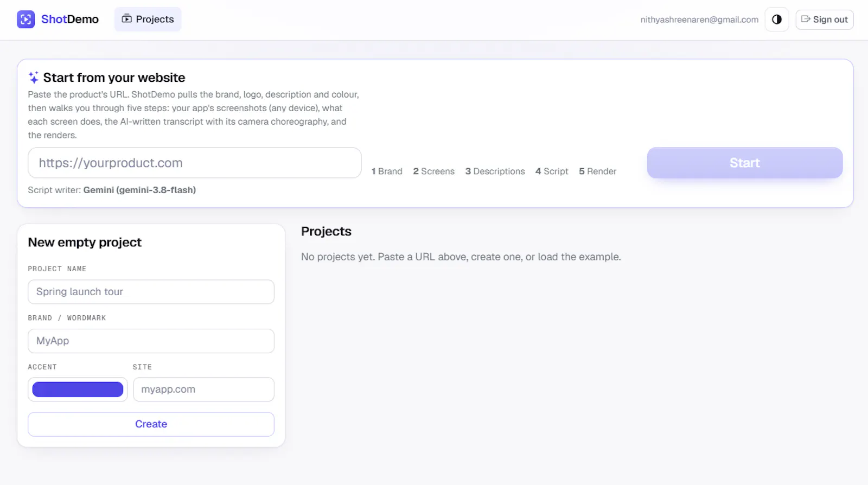Click the Projects section heading
This screenshot has height=485, width=868.
326,232
